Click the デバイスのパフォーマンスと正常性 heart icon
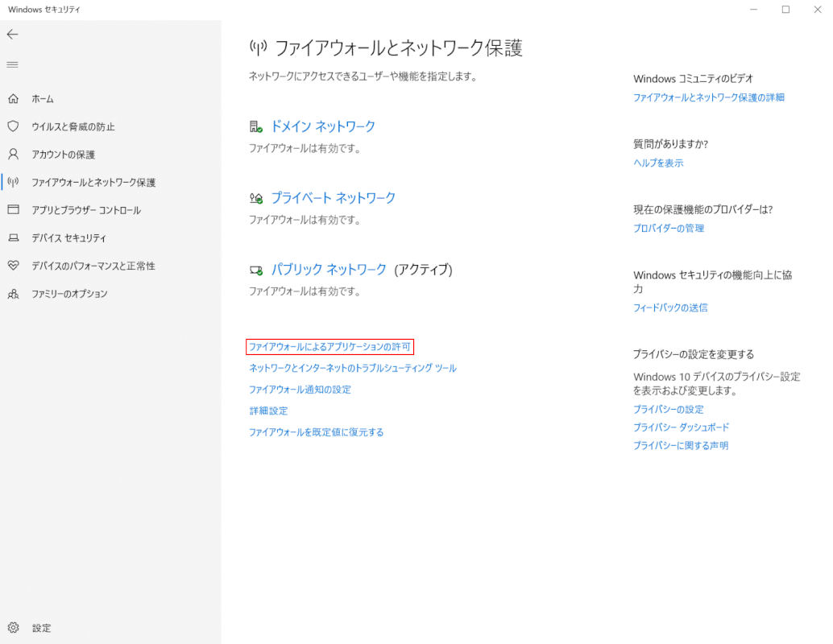This screenshot has height=644, width=833. tap(12, 266)
